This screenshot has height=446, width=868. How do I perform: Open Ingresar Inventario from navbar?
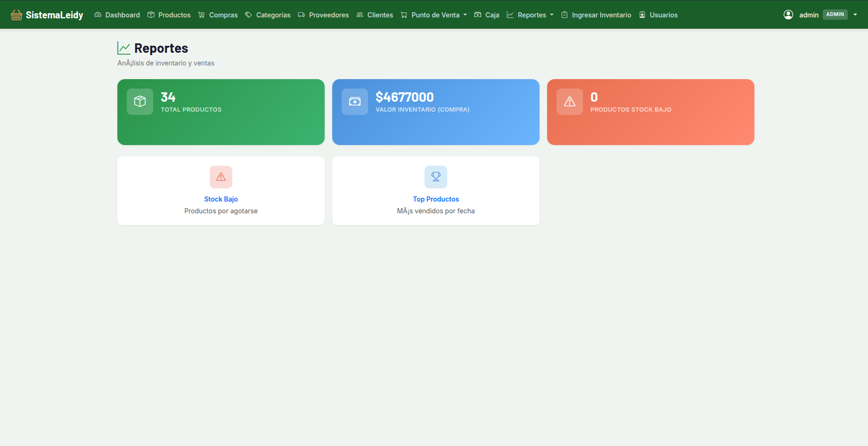[x=596, y=15]
